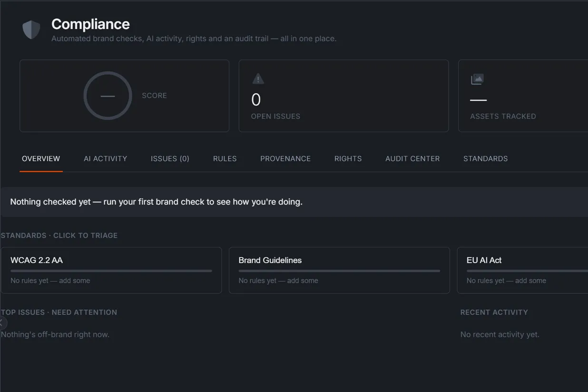The height and width of the screenshot is (392, 588).
Task: Click the 'Recent Activity' heading
Action: tap(494, 313)
